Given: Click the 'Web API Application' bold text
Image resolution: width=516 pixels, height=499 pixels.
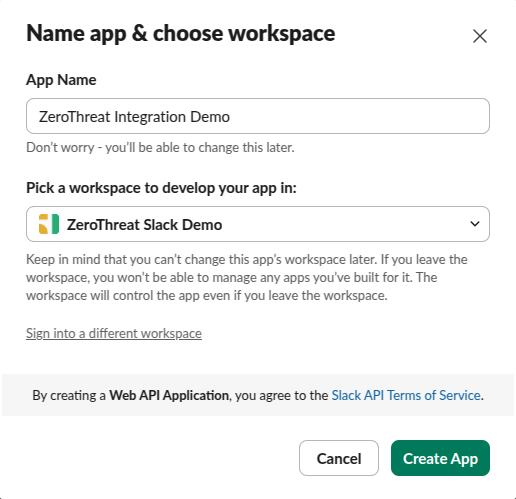Looking at the screenshot, I should coord(169,395).
